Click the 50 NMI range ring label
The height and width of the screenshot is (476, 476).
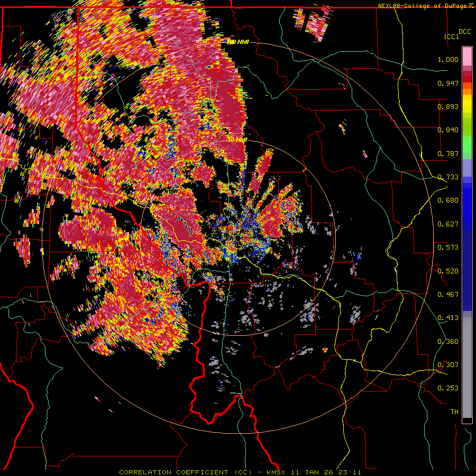point(237,140)
